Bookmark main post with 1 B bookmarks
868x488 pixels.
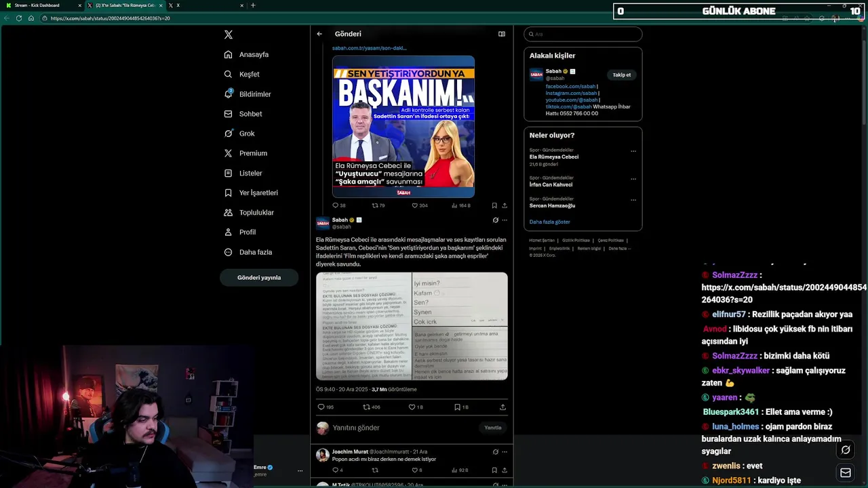pyautogui.click(x=461, y=407)
